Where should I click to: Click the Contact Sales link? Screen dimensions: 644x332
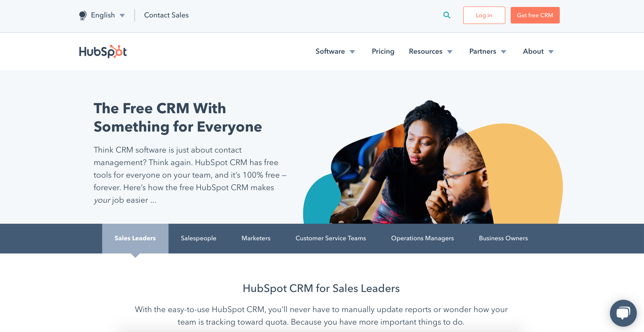[167, 15]
